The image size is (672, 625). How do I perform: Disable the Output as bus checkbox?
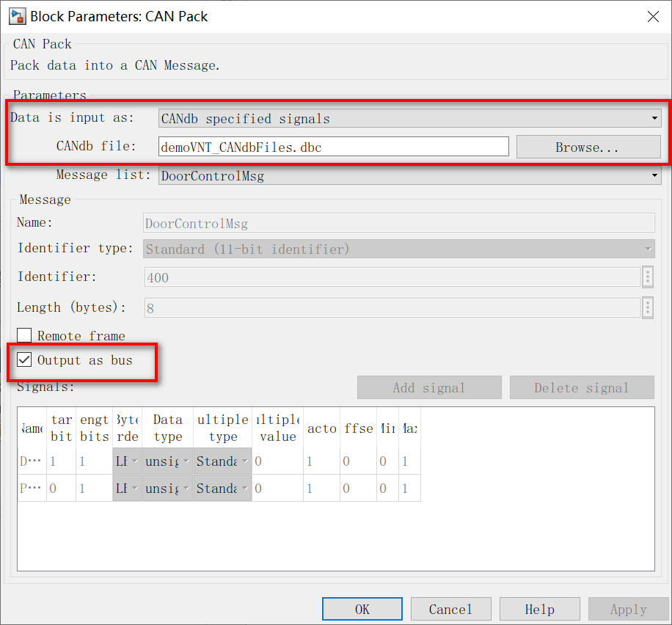25,359
